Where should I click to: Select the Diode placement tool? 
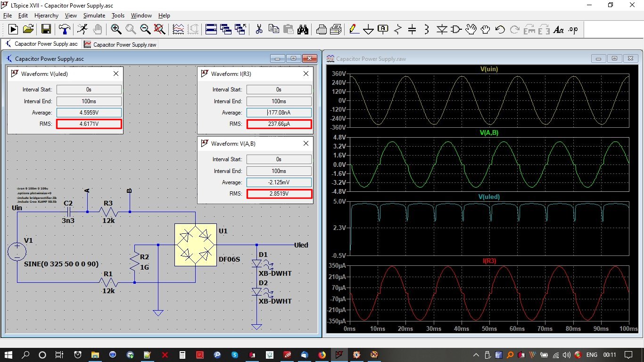pyautogui.click(x=441, y=30)
